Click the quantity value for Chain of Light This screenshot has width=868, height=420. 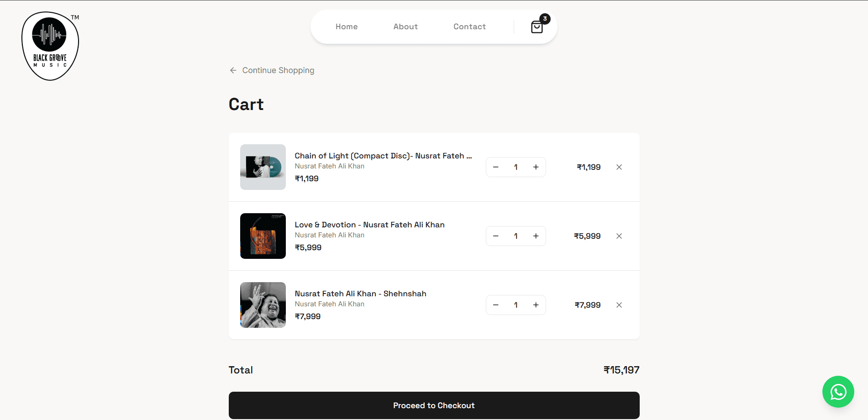(516, 167)
